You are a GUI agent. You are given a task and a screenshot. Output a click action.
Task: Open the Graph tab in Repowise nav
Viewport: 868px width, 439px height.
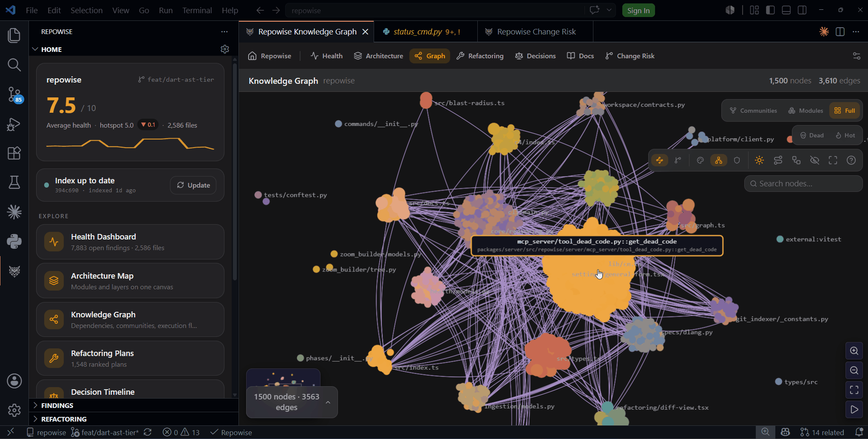430,56
